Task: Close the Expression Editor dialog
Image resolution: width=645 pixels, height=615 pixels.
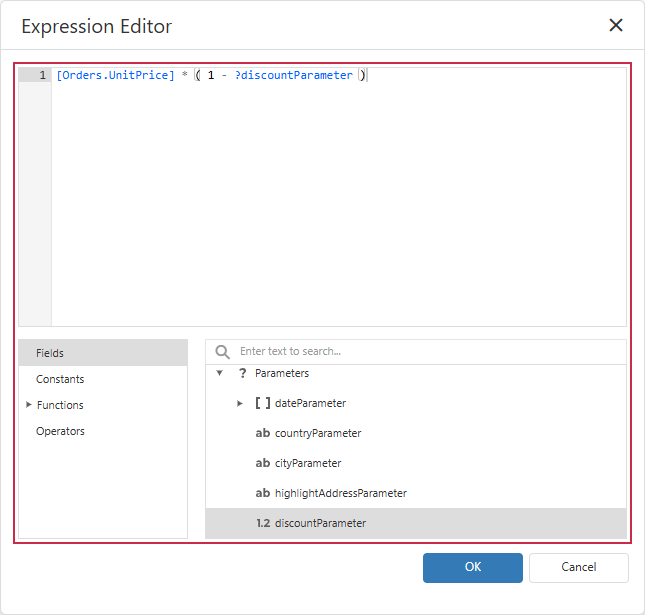Action: (x=615, y=25)
